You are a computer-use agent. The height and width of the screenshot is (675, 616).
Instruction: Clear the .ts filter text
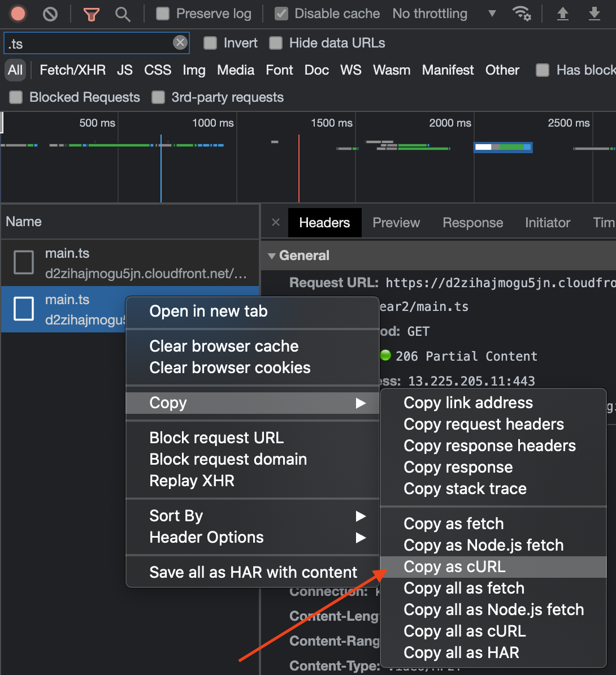click(x=180, y=42)
